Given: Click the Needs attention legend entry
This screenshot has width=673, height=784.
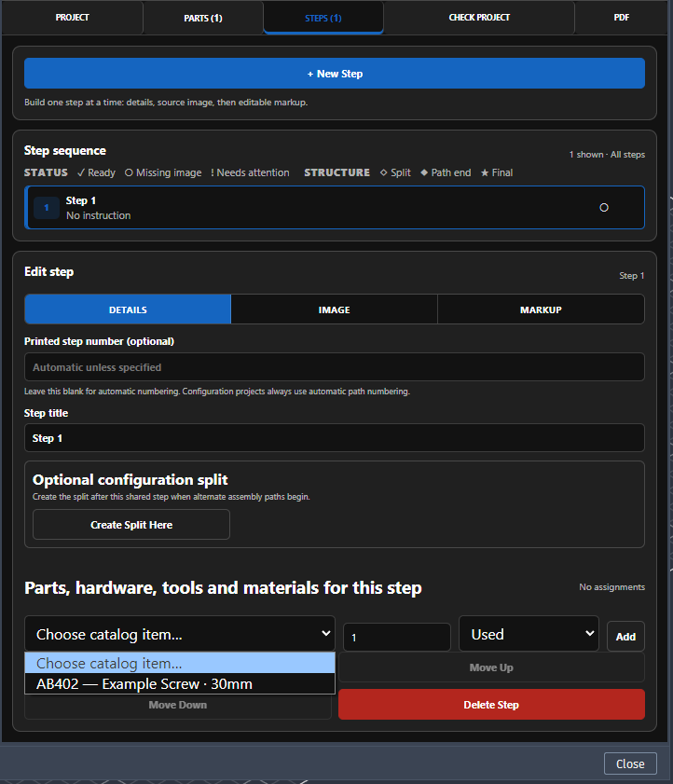Looking at the screenshot, I should [x=250, y=172].
